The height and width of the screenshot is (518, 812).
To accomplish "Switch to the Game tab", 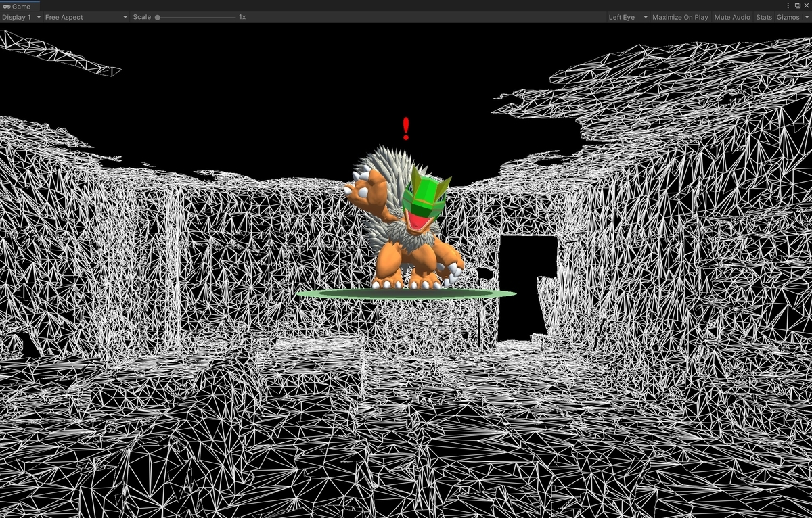I will 19,6.
